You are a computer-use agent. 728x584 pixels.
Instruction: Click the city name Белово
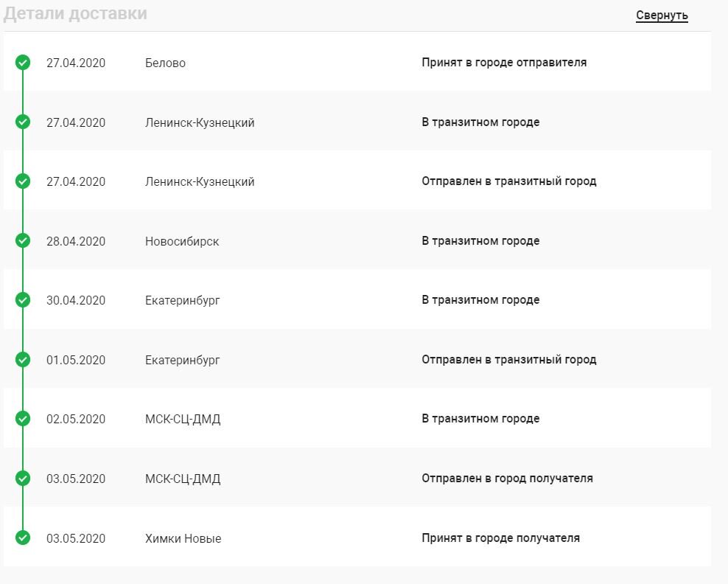tap(165, 63)
